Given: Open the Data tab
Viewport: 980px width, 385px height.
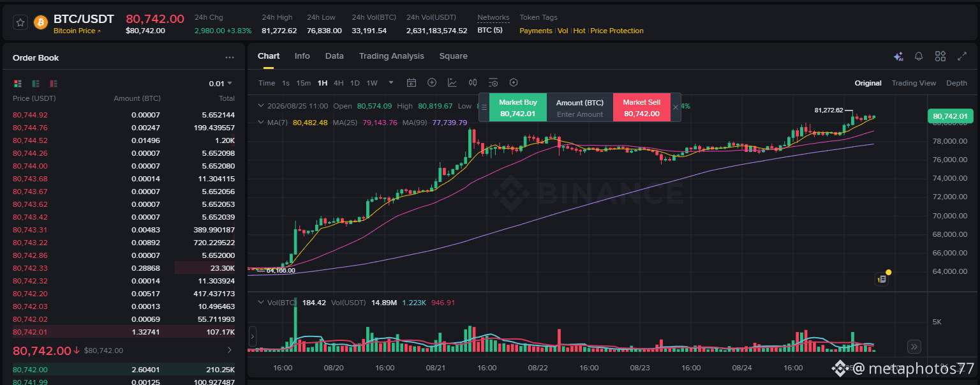Looking at the screenshot, I should tap(334, 56).
